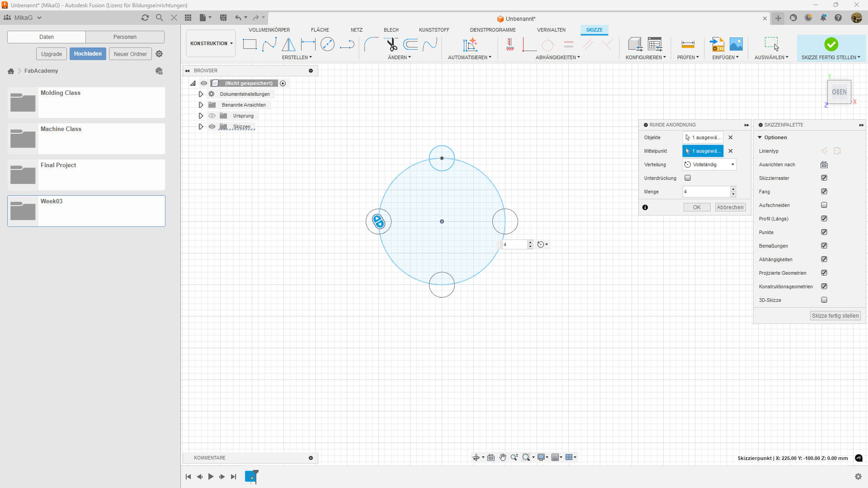This screenshot has height=488, width=868.
Task: Choose the sketch dimension tool
Action: pyautogui.click(x=308, y=44)
